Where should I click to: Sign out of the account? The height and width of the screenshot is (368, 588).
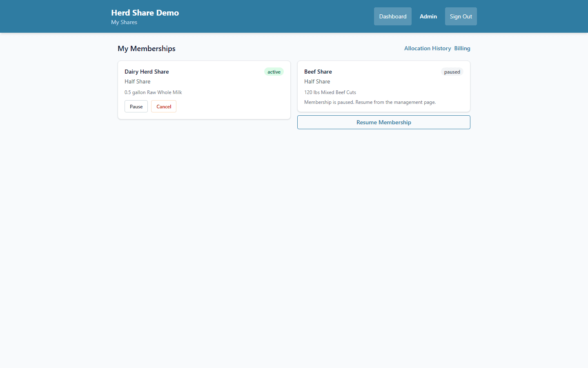[x=461, y=16]
